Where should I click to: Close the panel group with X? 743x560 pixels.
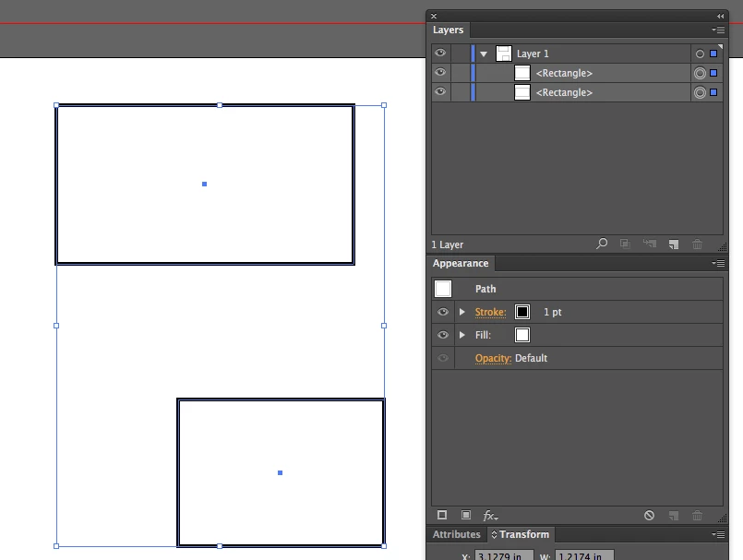[434, 16]
